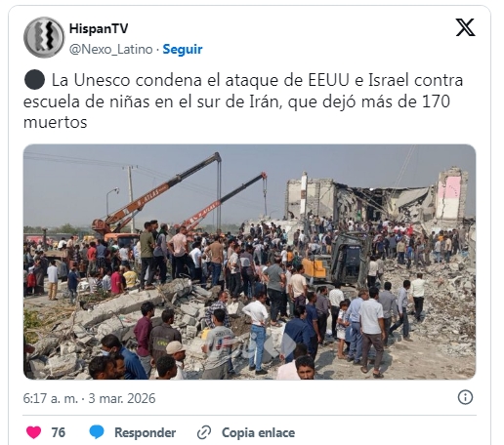504x445 pixels.
Task: Click the tweet text about Unesco
Action: (x=243, y=101)
